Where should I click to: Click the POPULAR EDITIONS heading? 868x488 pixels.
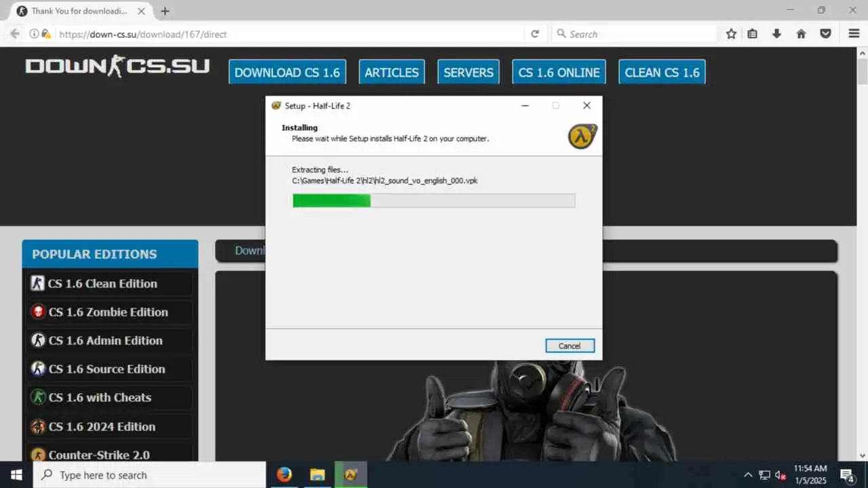(x=94, y=254)
